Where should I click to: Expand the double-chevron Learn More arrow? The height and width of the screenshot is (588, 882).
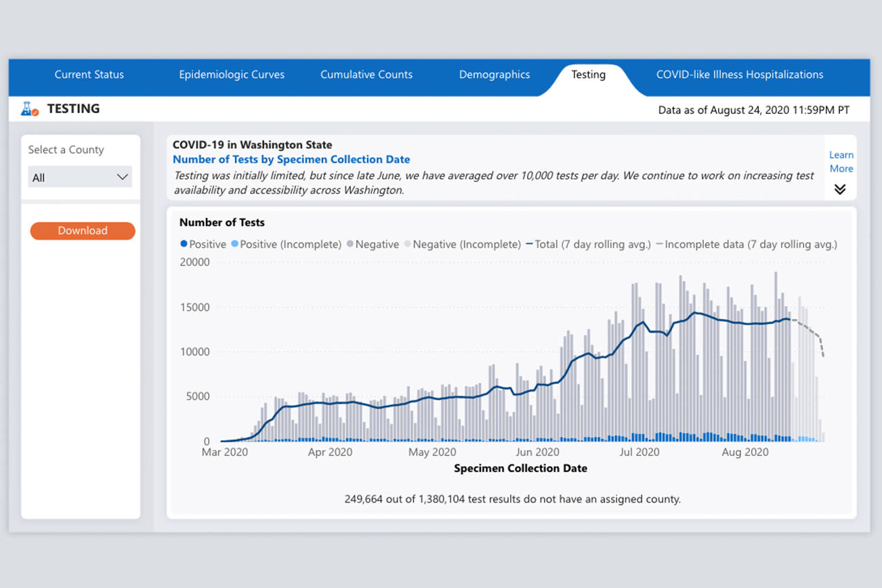point(840,190)
